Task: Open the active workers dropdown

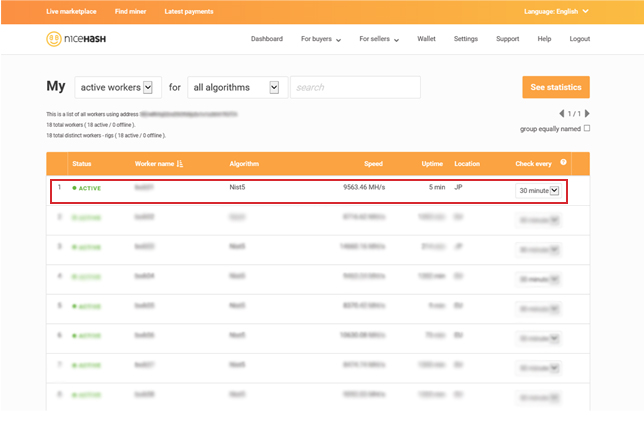Action: 118,87
